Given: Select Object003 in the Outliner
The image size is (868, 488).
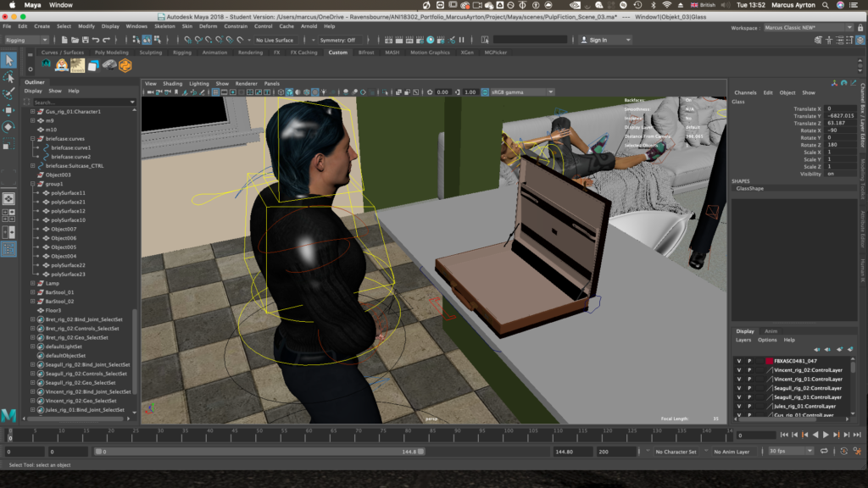Looking at the screenshot, I should click(x=58, y=175).
